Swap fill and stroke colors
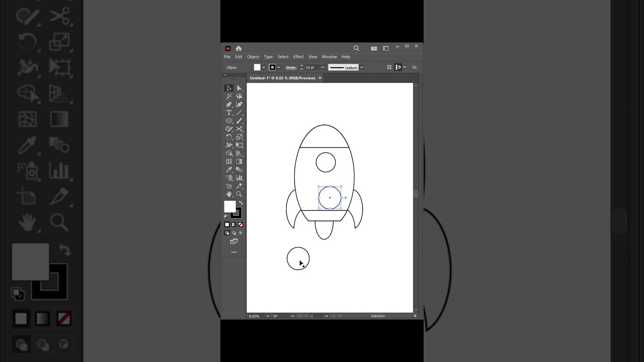The width and height of the screenshot is (644, 362). pyautogui.click(x=240, y=203)
